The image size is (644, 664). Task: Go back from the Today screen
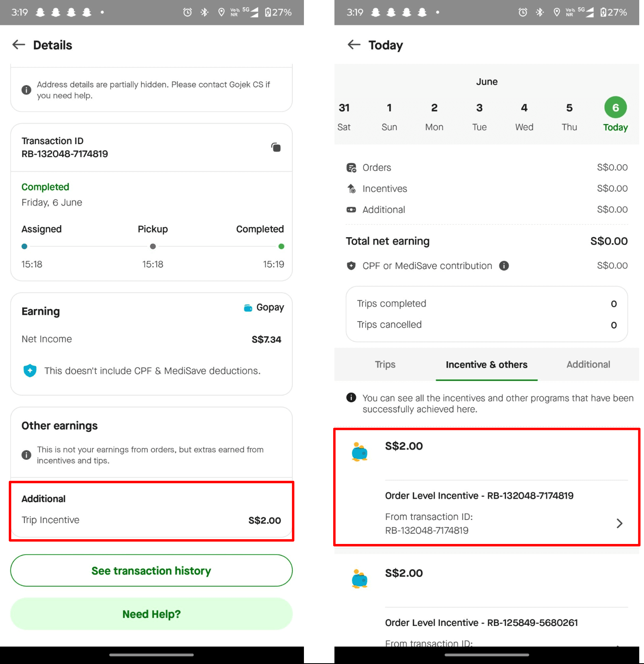(x=354, y=45)
